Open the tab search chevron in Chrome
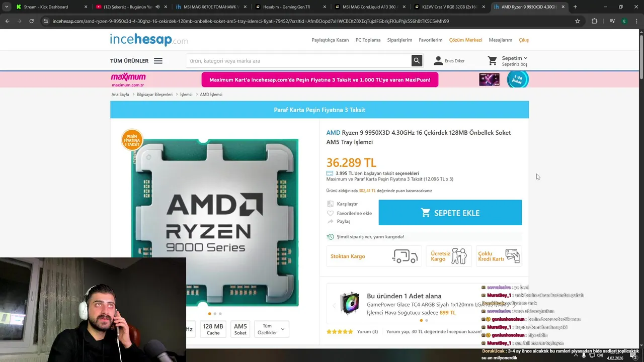Image resolution: width=644 pixels, height=362 pixels. (x=7, y=7)
